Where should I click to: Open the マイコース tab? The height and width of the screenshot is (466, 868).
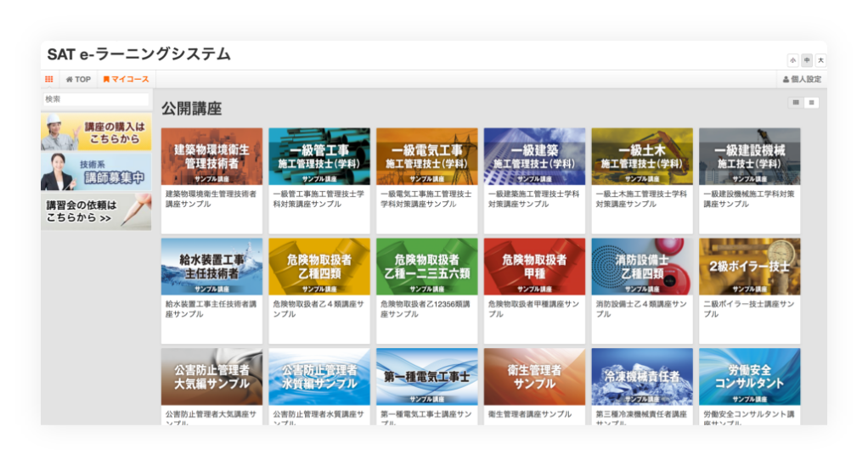(x=126, y=79)
